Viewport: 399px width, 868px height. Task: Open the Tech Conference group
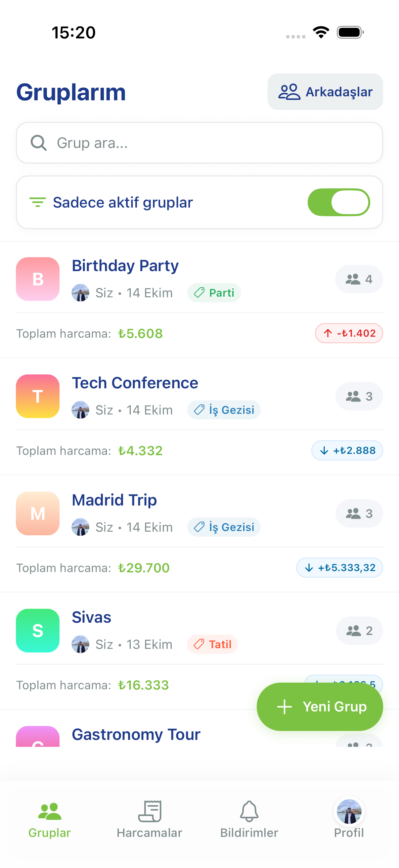(135, 383)
